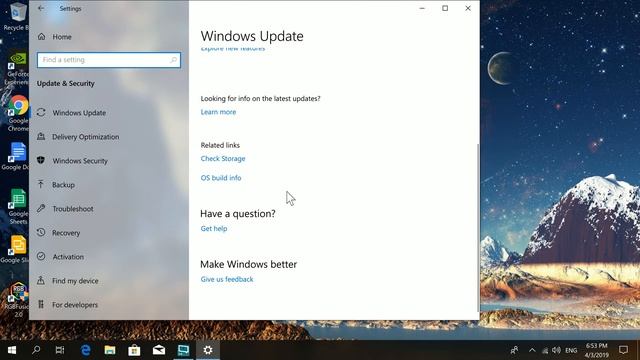
Task: Select the Google Chrome desktop shortcut
Action: [x=18, y=113]
